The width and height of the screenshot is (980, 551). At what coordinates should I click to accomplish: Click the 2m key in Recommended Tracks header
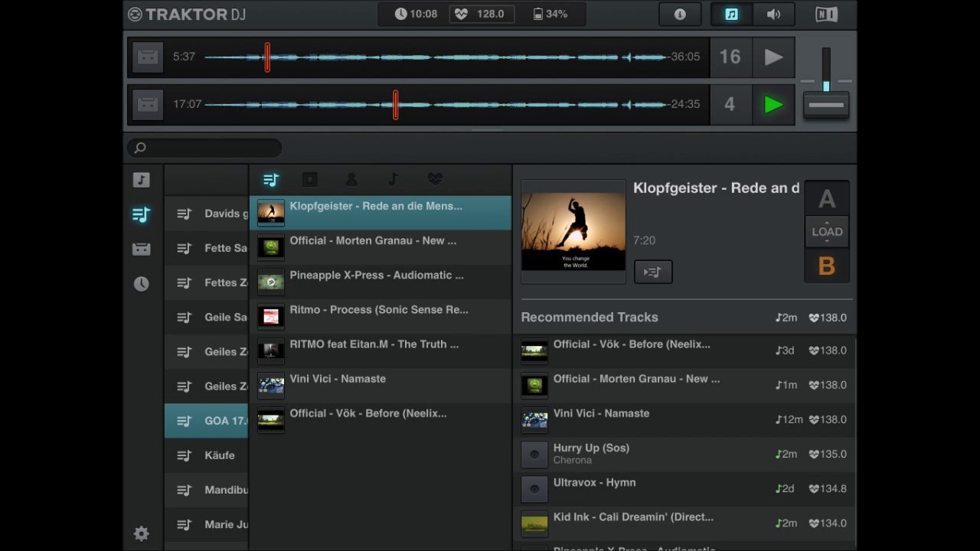coord(786,318)
